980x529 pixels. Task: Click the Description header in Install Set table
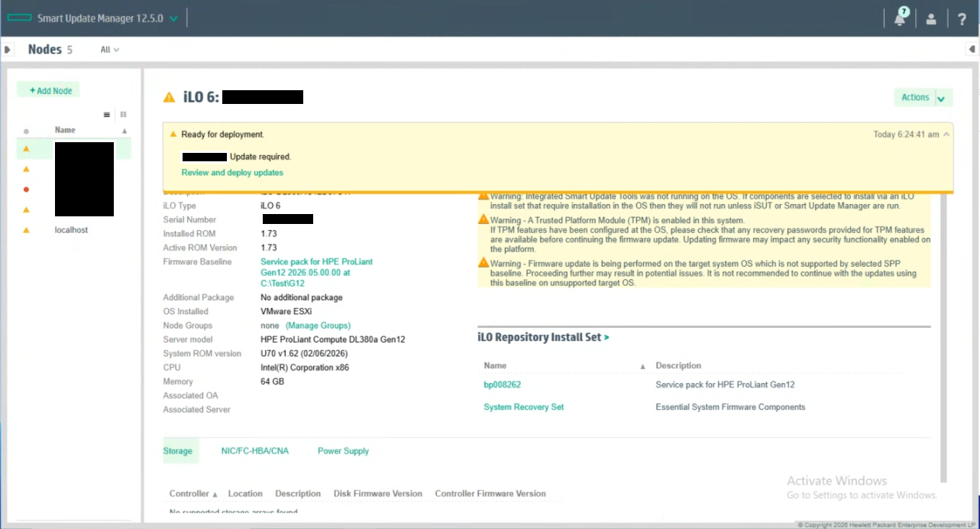click(x=678, y=366)
